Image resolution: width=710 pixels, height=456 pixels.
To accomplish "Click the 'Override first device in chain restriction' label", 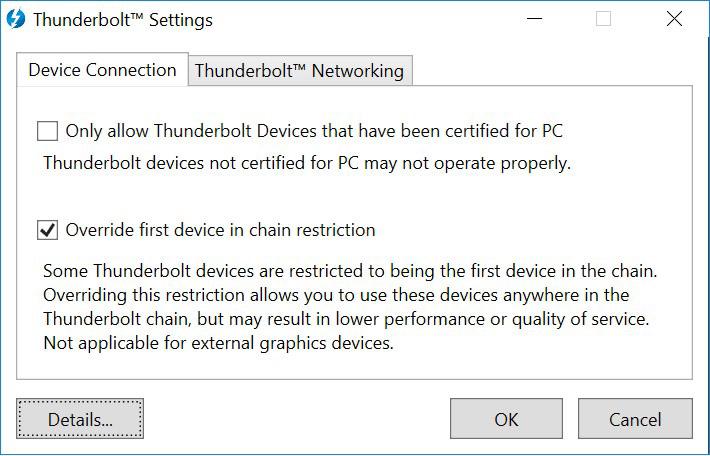I will [221, 230].
